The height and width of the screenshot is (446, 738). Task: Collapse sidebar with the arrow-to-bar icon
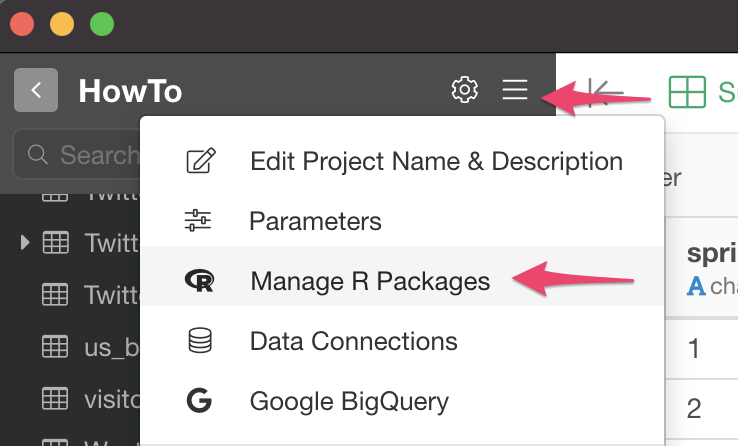[606, 93]
